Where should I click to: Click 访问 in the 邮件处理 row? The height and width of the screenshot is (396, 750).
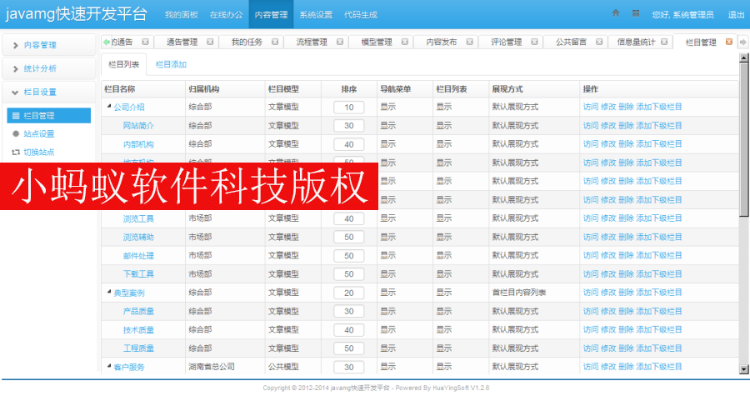tap(591, 255)
